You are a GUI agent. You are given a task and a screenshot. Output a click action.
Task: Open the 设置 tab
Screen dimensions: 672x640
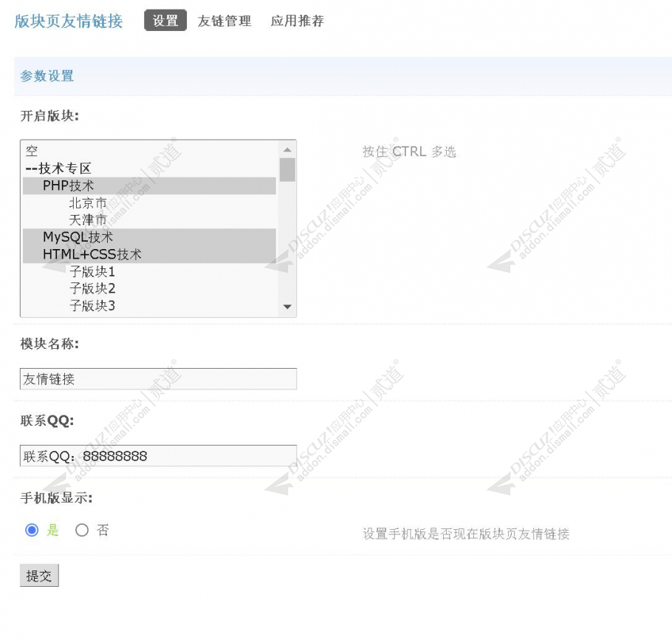point(165,20)
